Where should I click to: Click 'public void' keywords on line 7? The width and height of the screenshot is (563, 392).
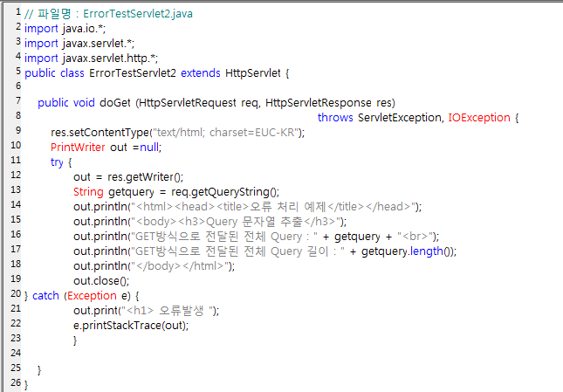(66, 103)
